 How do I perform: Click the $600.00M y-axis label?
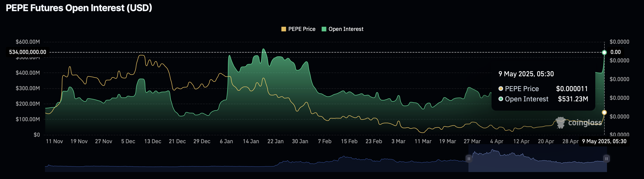click(x=28, y=42)
